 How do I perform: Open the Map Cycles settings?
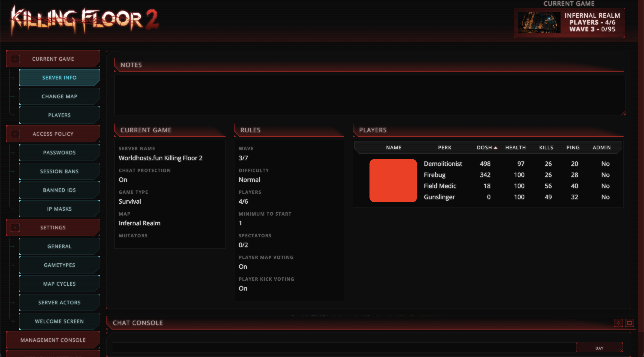click(59, 284)
